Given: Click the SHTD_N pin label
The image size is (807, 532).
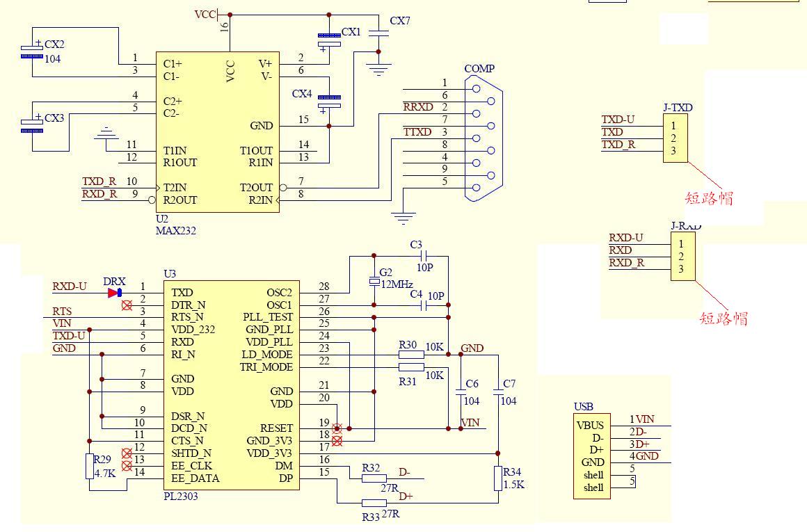Looking at the screenshot, I should point(191,453).
